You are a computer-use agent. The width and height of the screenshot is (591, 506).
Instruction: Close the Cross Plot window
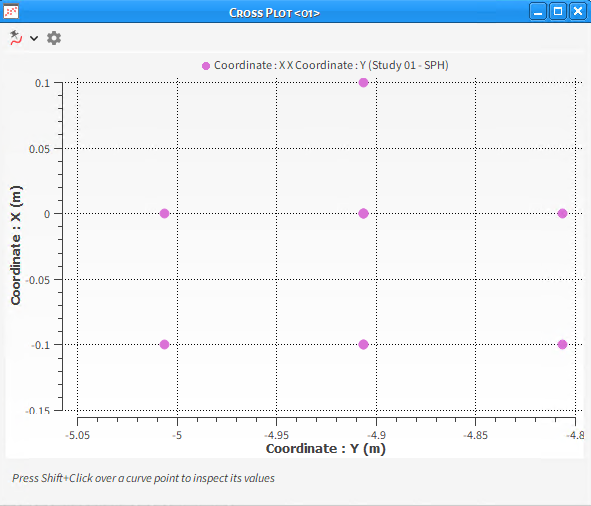point(577,12)
